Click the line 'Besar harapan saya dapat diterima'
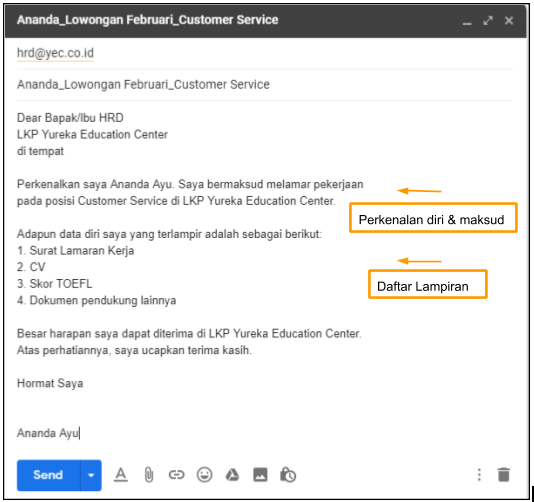Viewport: 534px width, 502px height. click(189, 333)
